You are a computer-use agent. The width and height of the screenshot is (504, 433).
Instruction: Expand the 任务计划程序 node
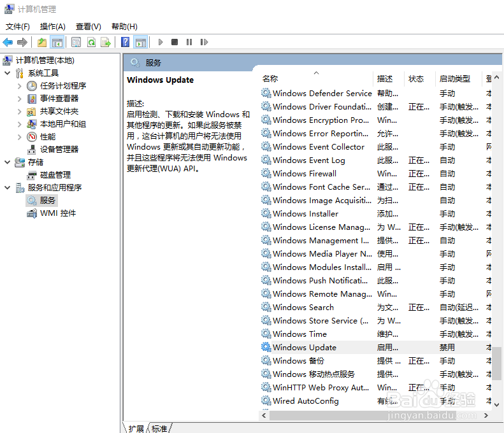(19, 86)
